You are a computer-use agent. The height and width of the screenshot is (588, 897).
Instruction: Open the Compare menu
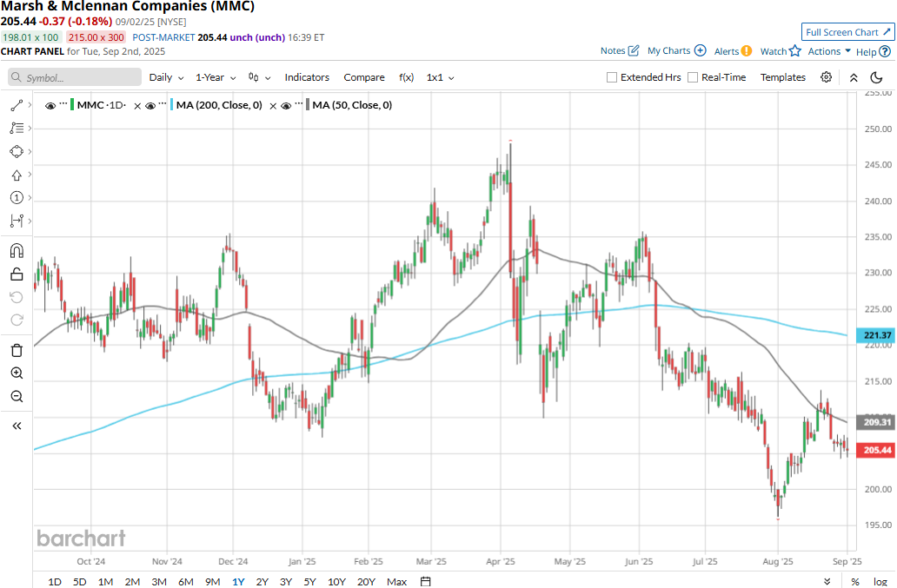364,77
